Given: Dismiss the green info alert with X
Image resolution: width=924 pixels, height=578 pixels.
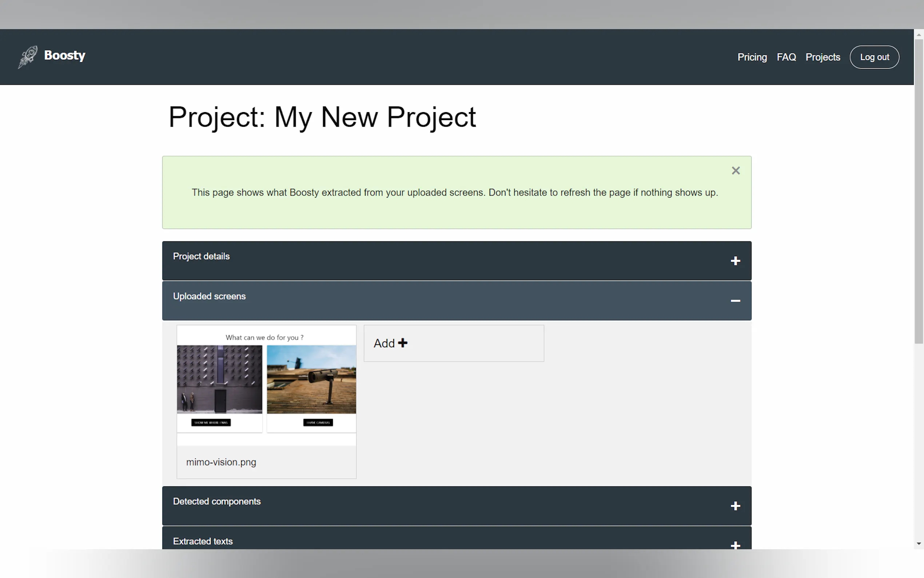Looking at the screenshot, I should coord(735,170).
